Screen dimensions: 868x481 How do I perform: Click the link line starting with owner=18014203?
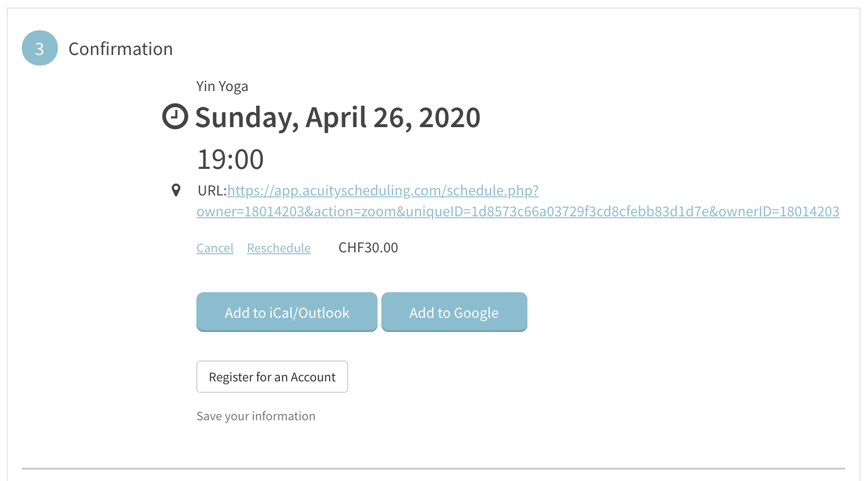[x=518, y=212]
